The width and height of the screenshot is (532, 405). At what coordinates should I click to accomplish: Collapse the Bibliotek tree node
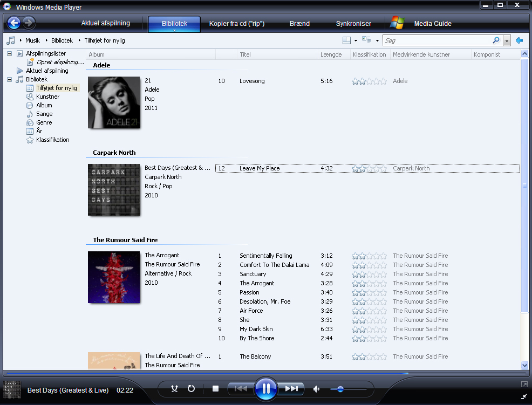coord(10,79)
